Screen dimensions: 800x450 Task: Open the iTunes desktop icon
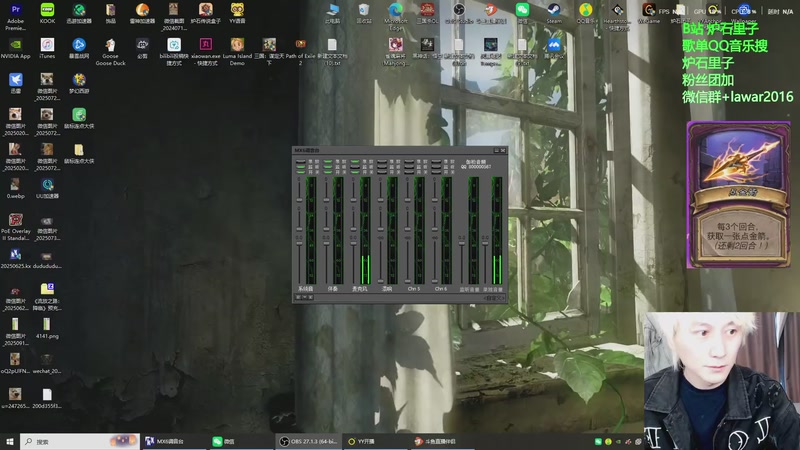point(47,49)
